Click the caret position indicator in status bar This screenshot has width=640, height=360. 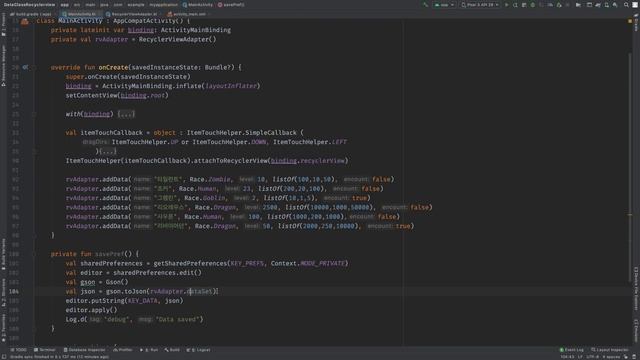coord(567,357)
